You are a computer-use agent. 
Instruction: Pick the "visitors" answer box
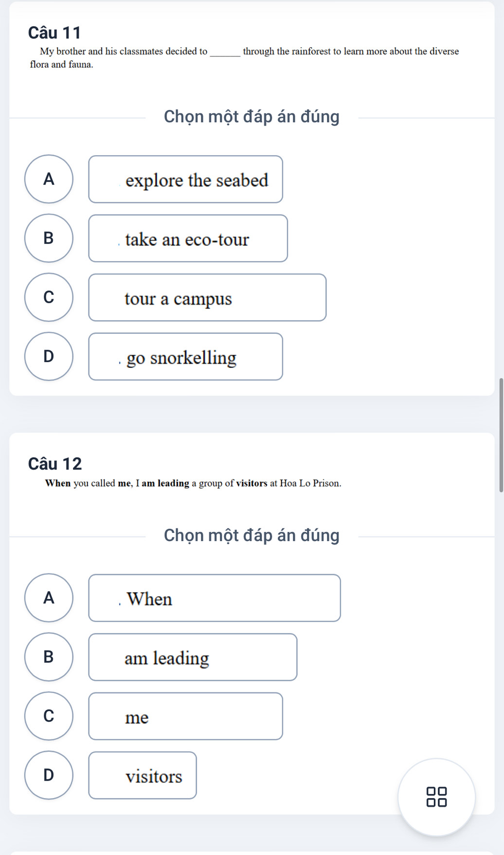coord(143,776)
